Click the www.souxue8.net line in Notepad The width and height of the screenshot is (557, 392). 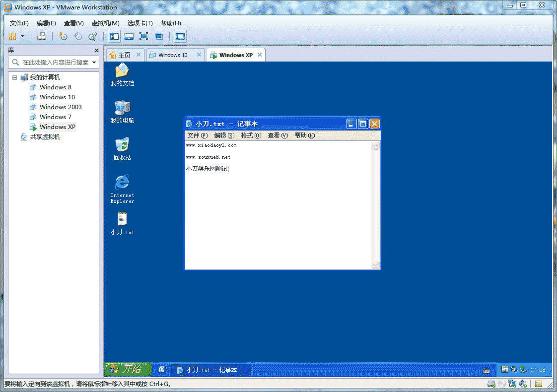(208, 157)
